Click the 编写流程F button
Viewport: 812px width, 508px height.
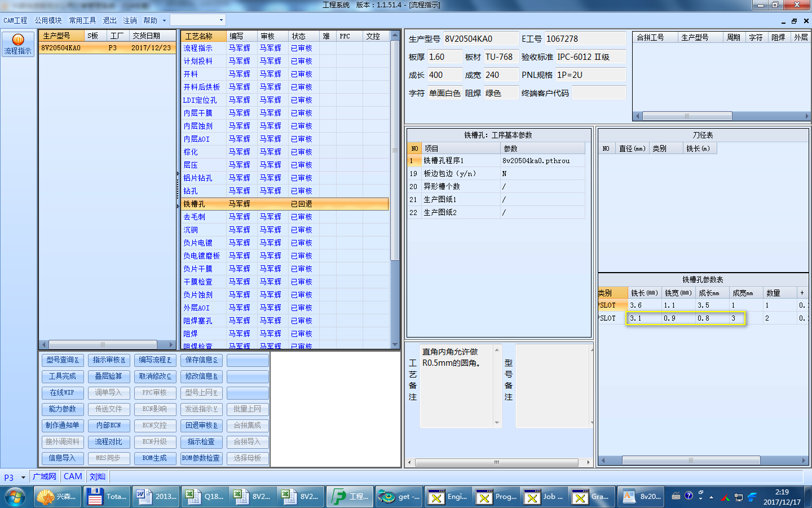[155, 360]
